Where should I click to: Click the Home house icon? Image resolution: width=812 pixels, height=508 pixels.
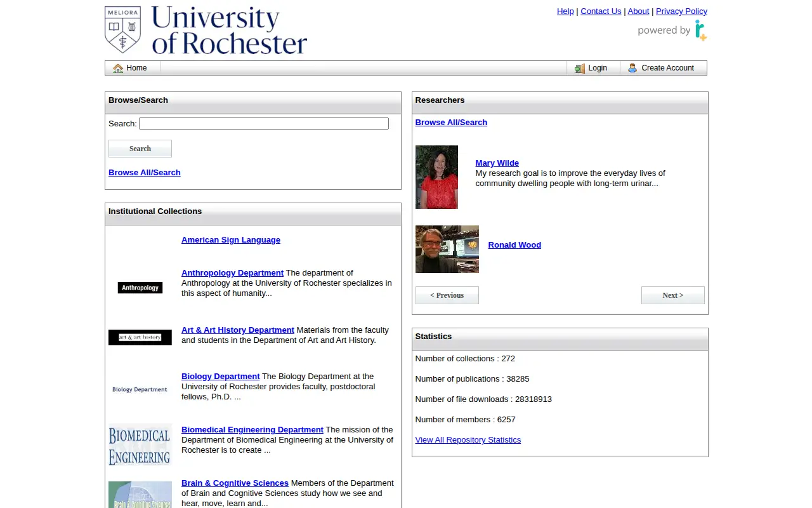pos(118,68)
